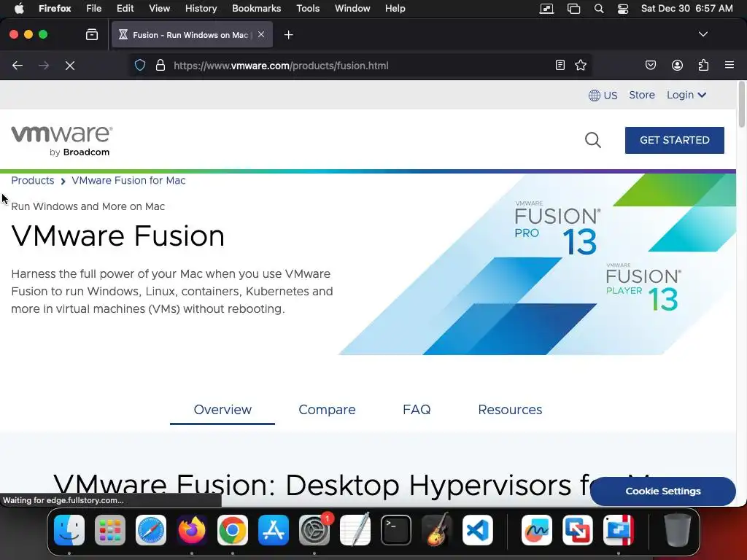Search the VMware site
This screenshot has height=560, width=747.
(x=592, y=140)
